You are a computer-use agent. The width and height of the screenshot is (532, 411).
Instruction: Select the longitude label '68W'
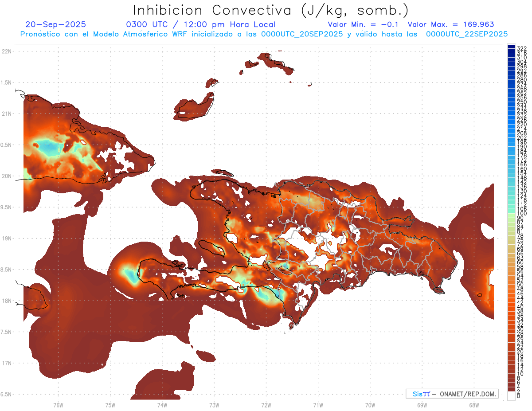(474, 405)
